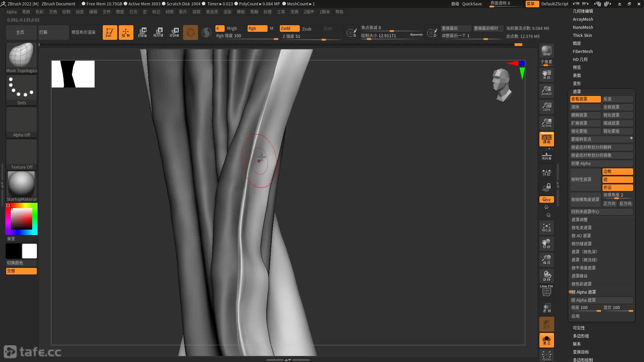Expand the 可见性 visibility section
This screenshot has width=644, height=362.
579,328
